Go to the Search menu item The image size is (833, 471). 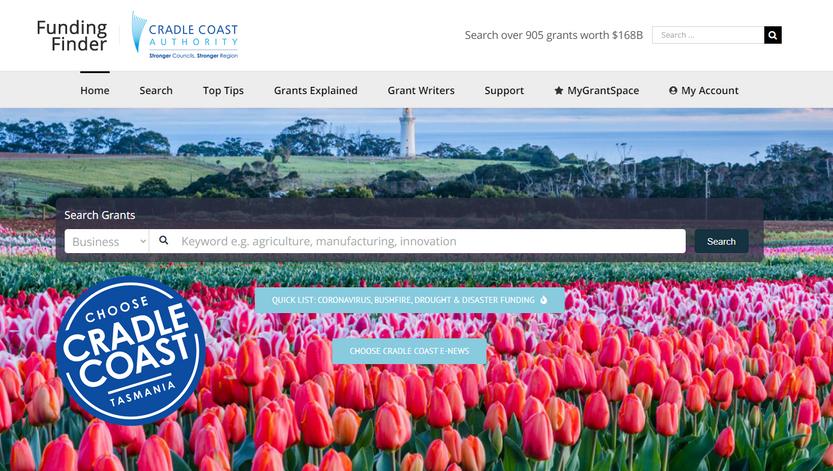(156, 90)
